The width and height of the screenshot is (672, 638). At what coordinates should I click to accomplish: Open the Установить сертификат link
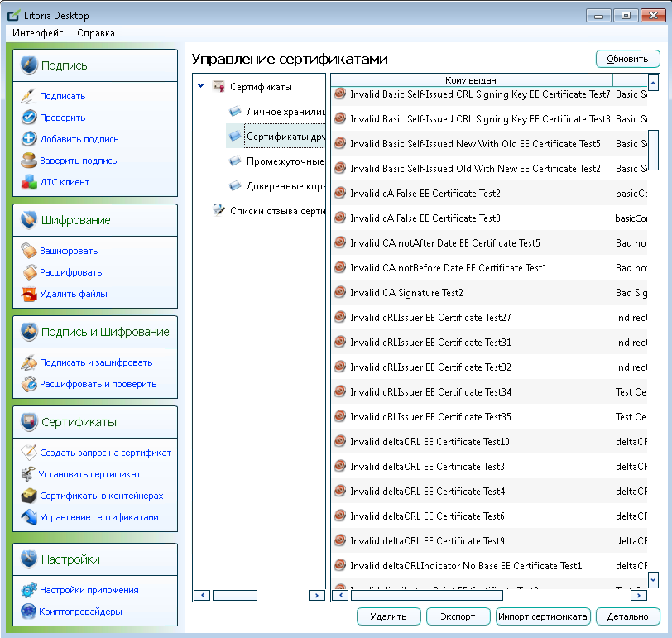click(x=89, y=474)
